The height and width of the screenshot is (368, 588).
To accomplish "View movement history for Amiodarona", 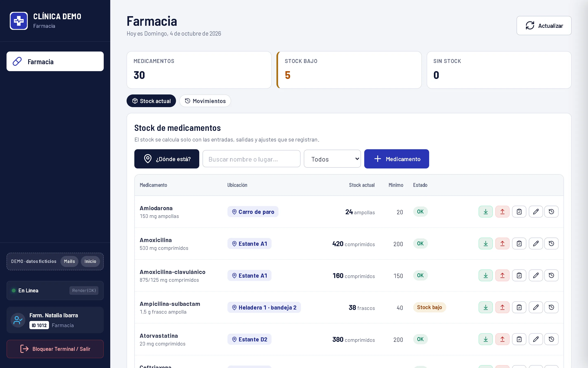I will tap(551, 212).
